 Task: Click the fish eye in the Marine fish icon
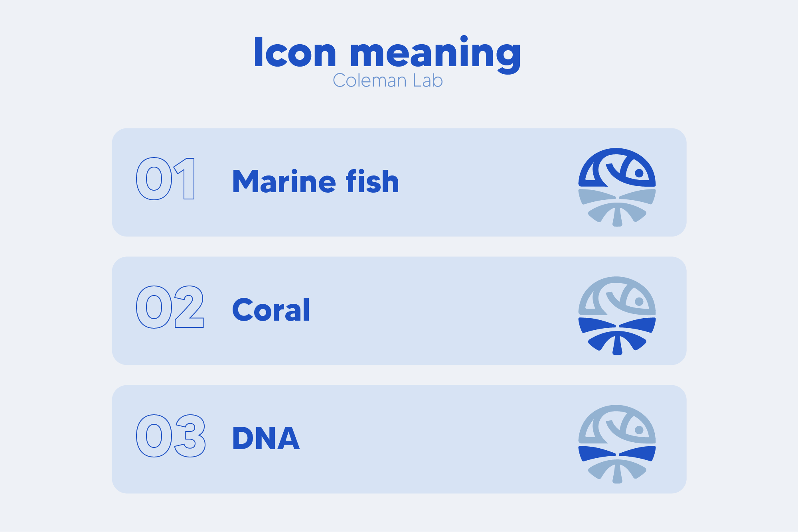click(639, 173)
